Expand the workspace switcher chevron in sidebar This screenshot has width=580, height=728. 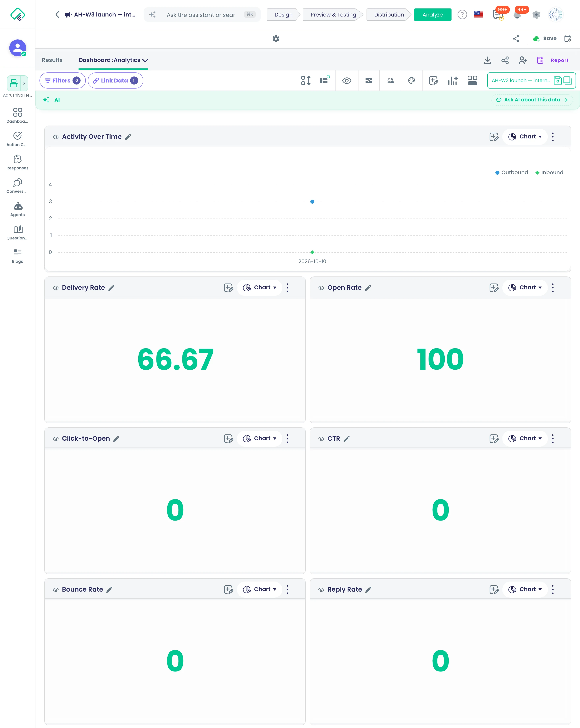[24, 83]
